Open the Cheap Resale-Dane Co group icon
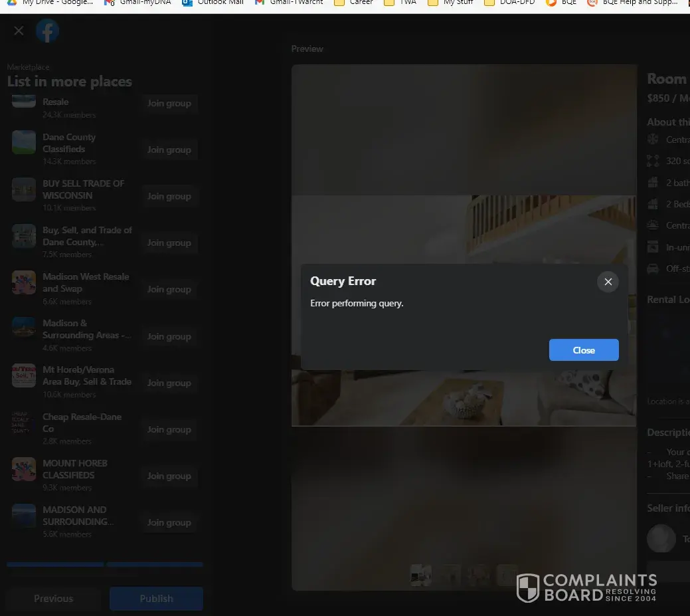Image resolution: width=690 pixels, height=616 pixels. point(24,422)
